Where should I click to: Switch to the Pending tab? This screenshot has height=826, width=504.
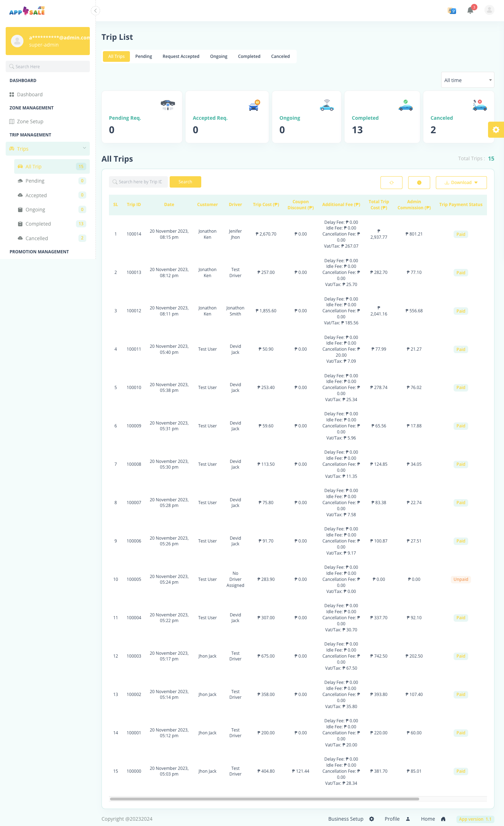point(143,56)
